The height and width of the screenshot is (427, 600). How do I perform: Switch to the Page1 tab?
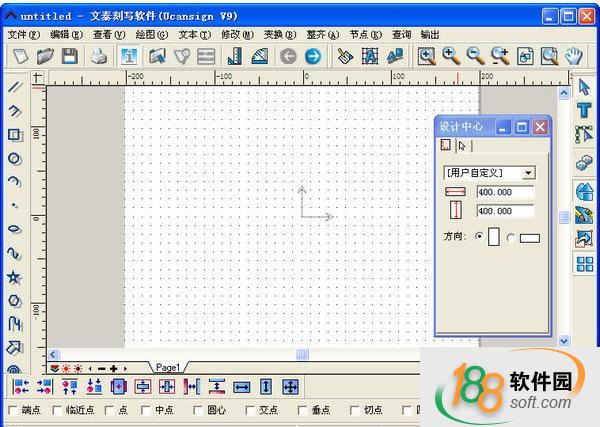coord(167,368)
